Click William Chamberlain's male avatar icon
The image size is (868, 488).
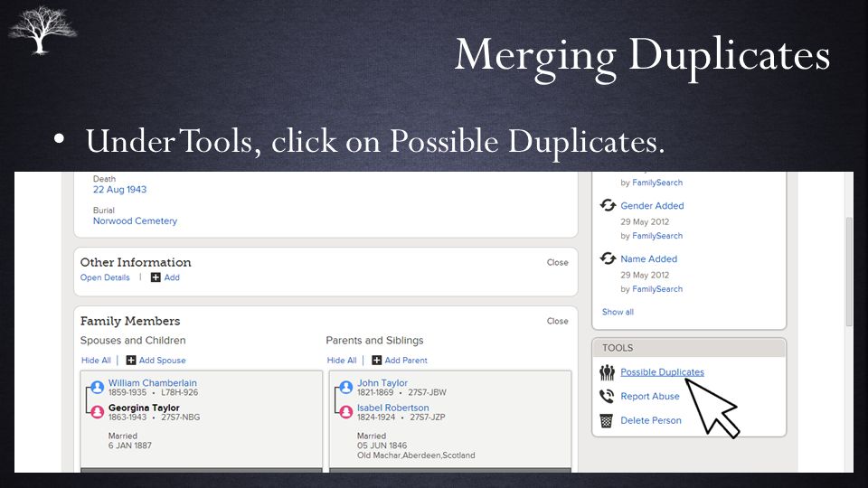(98, 388)
